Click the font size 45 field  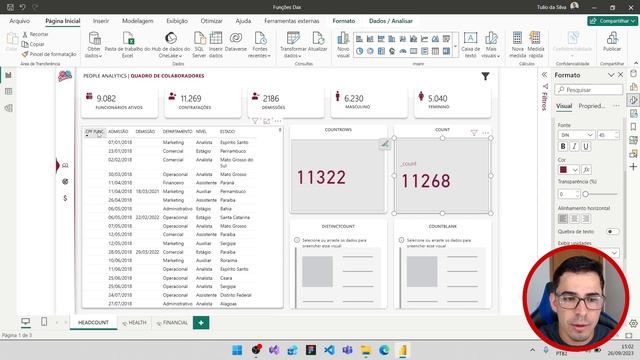click(609, 135)
